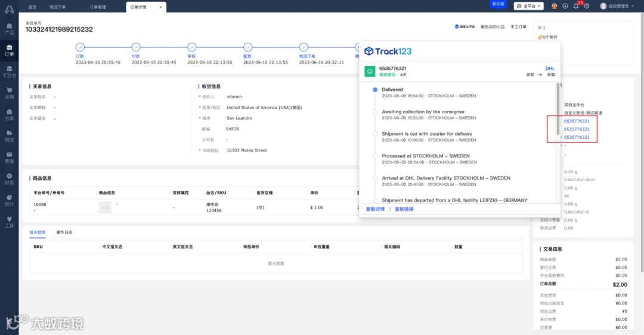Open the download center icon
This screenshot has height=335, width=644.
point(565,6)
